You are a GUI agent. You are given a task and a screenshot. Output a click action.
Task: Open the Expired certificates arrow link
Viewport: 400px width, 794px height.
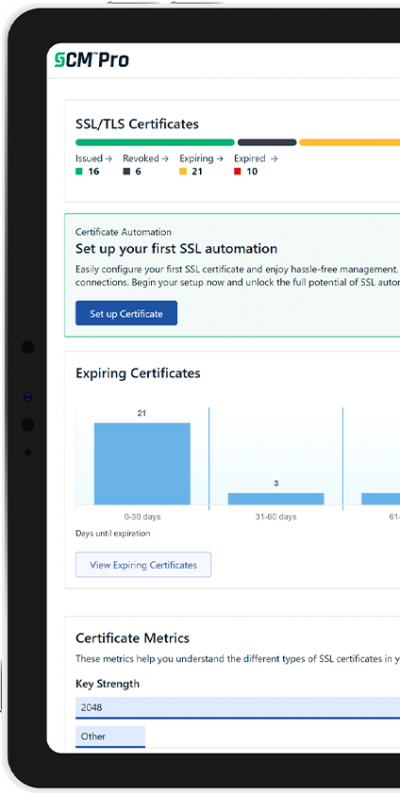[256, 158]
